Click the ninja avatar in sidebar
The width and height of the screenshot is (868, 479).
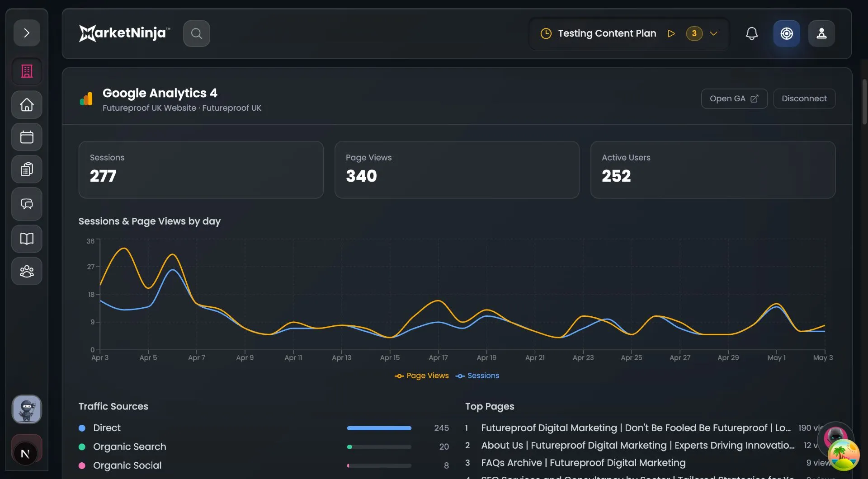pyautogui.click(x=27, y=409)
